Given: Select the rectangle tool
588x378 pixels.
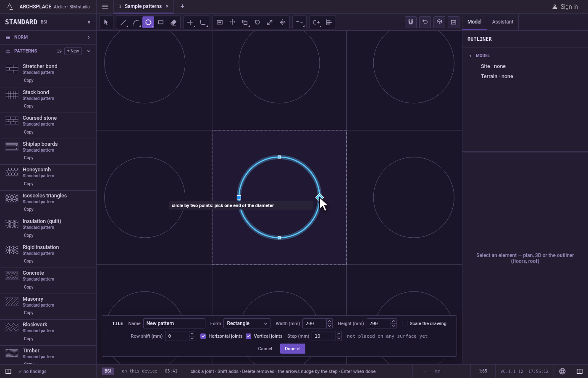Looking at the screenshot, I should pyautogui.click(x=161, y=22).
